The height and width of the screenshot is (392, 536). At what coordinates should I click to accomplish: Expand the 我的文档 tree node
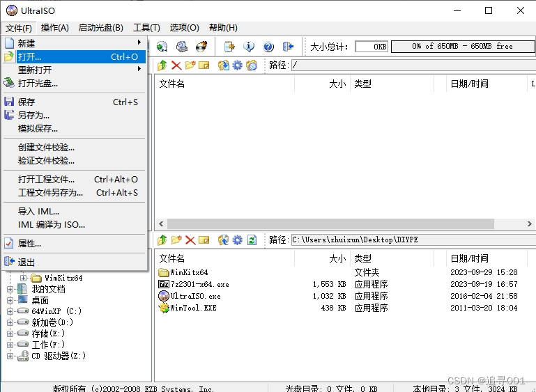point(10,289)
